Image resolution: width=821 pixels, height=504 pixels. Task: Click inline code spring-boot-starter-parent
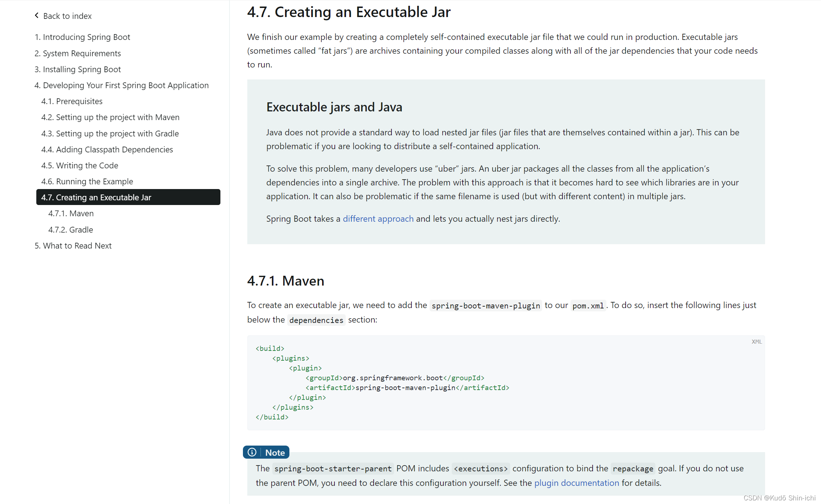pos(333,469)
